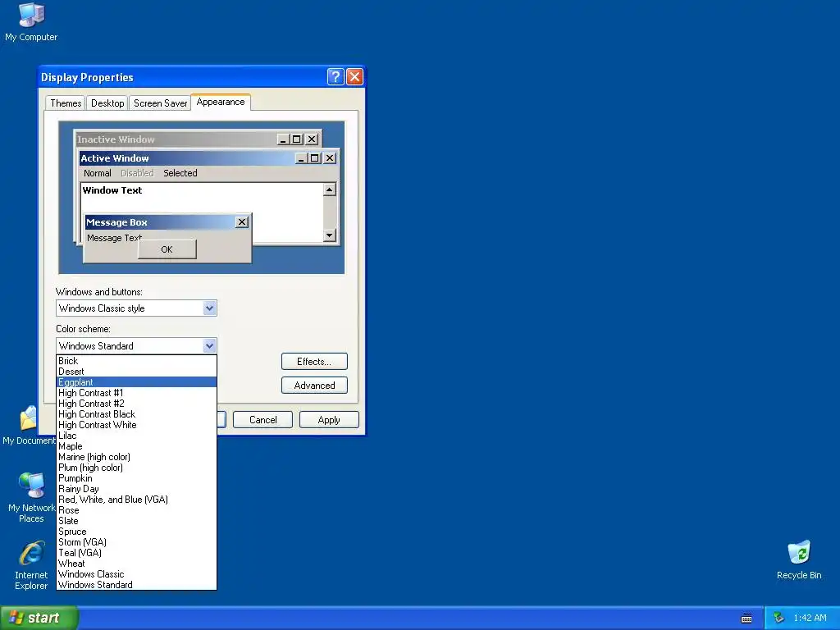Choose Maple color scheme
Image resolution: width=840 pixels, height=630 pixels.
pyautogui.click(x=136, y=446)
